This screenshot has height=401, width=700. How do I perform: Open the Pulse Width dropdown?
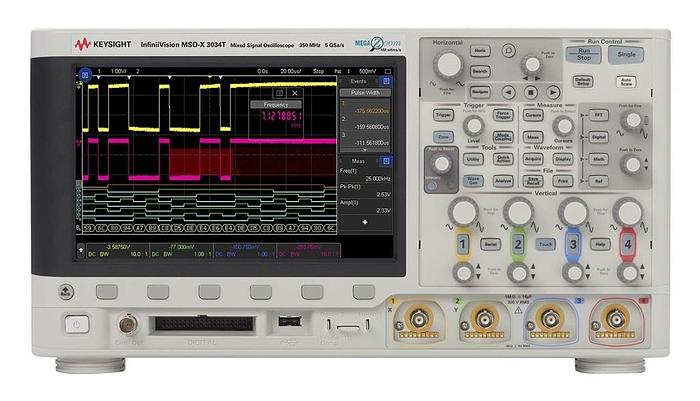365,92
